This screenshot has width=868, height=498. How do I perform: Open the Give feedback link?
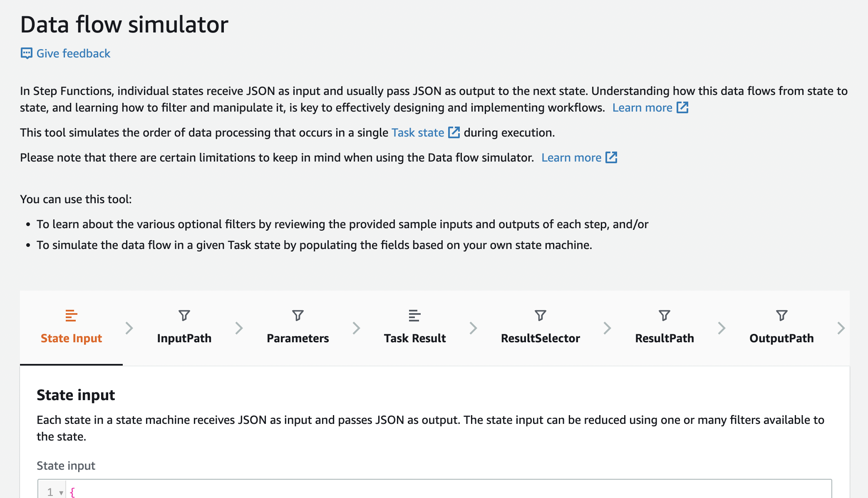(x=73, y=53)
